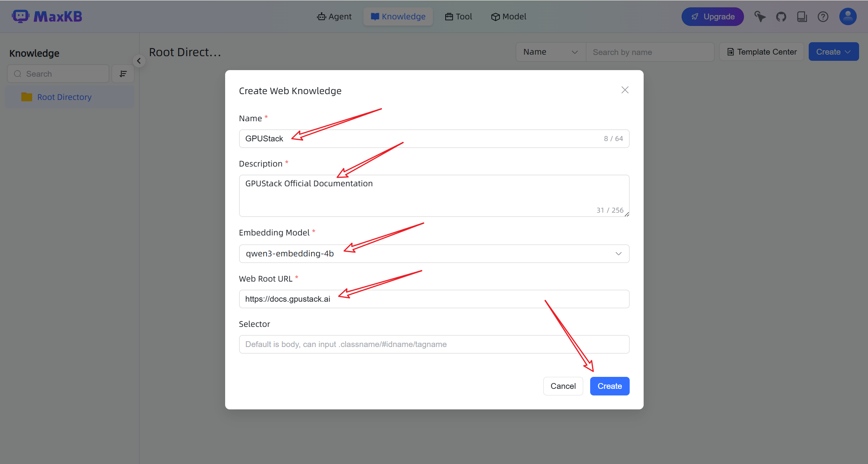Viewport: 868px width, 464px height.
Task: Click the Root Directory folder icon
Action: click(x=27, y=97)
